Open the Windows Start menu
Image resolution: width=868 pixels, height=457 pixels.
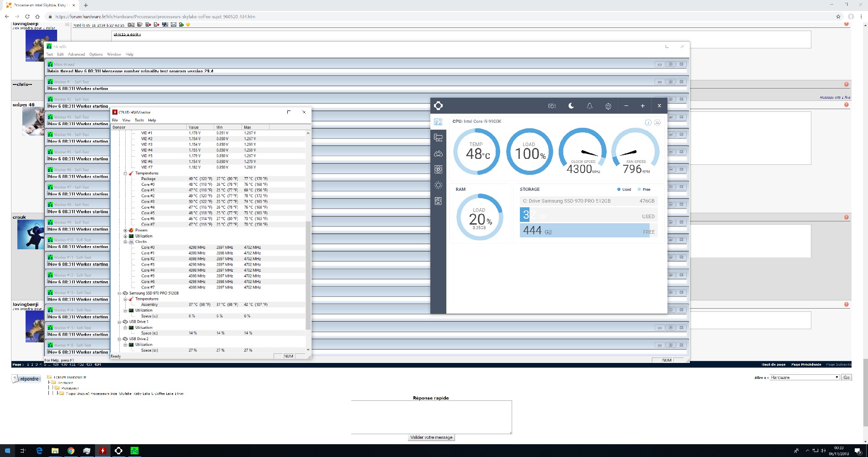coord(7,451)
